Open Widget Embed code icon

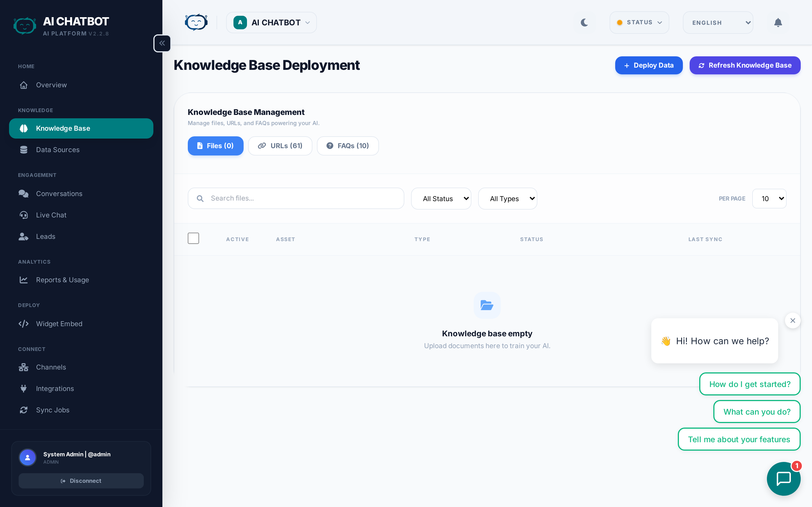click(23, 324)
